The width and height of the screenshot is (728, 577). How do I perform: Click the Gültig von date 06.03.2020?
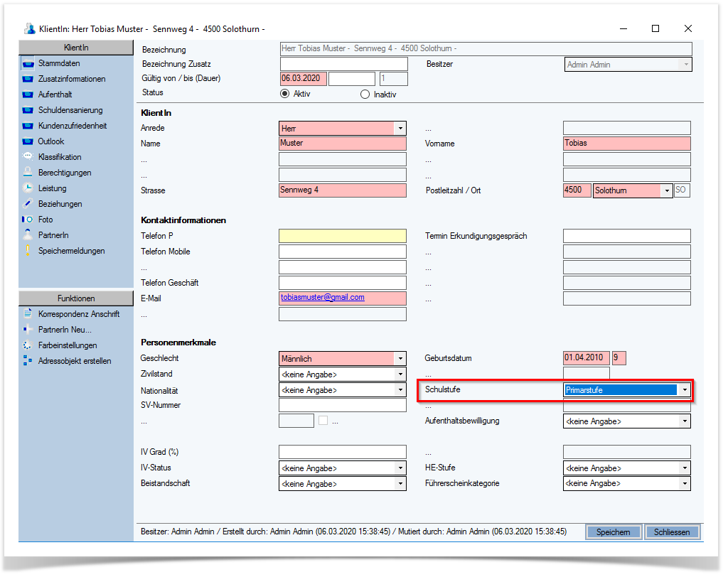click(303, 78)
